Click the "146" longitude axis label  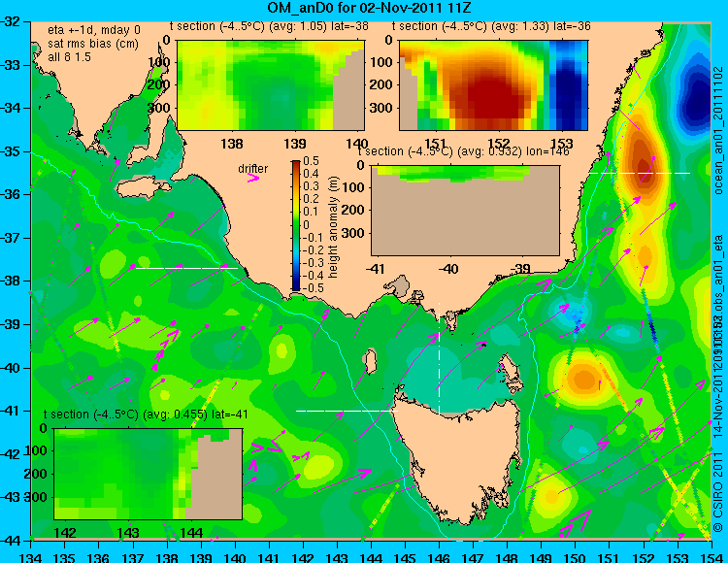[x=439, y=557]
